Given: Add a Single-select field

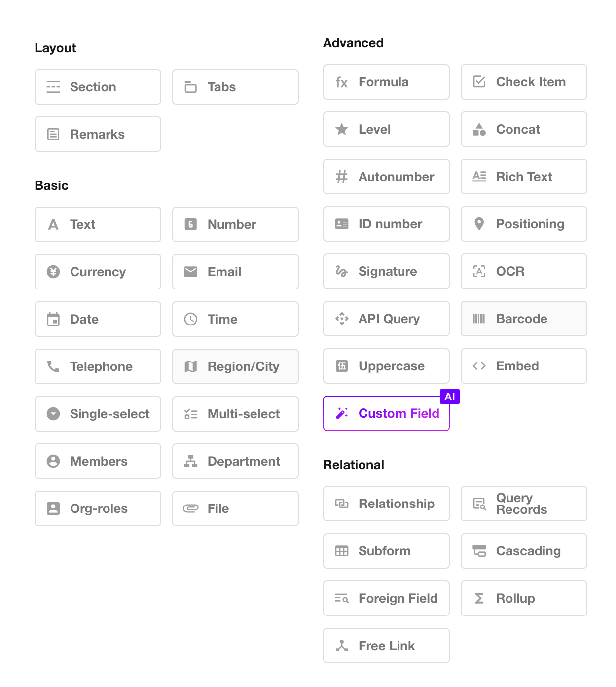Looking at the screenshot, I should (x=98, y=414).
